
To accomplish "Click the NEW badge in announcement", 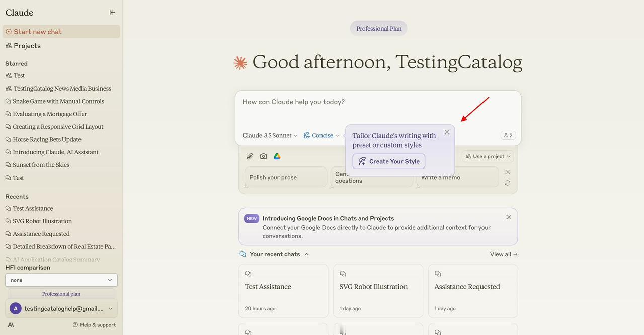I will click(252, 219).
